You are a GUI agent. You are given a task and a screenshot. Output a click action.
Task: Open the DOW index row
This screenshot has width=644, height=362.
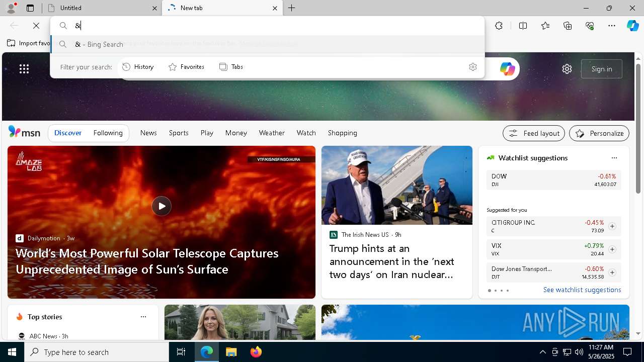[x=553, y=180]
